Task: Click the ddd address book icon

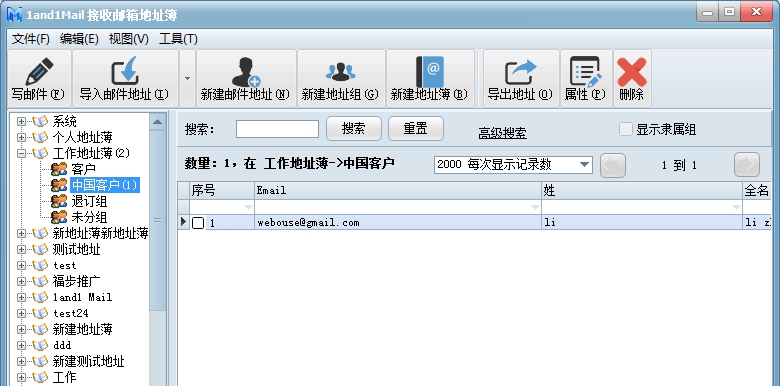Action: click(40, 345)
